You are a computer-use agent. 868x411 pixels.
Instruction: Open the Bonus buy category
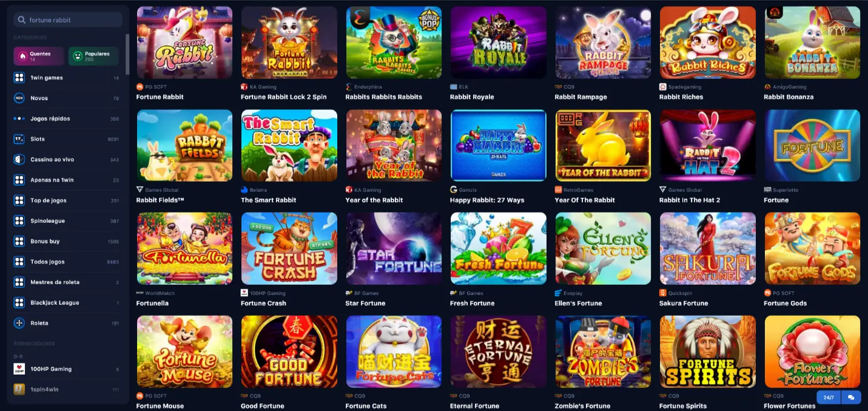pos(67,242)
